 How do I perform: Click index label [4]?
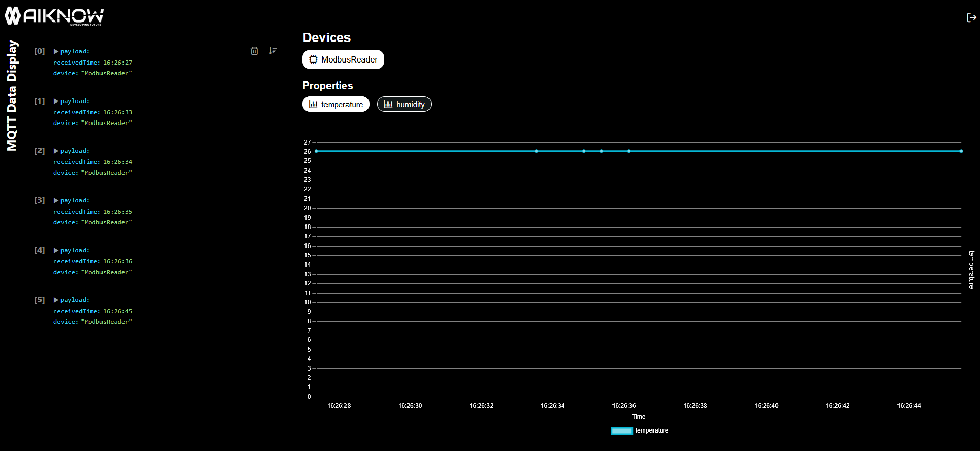pyautogui.click(x=39, y=250)
